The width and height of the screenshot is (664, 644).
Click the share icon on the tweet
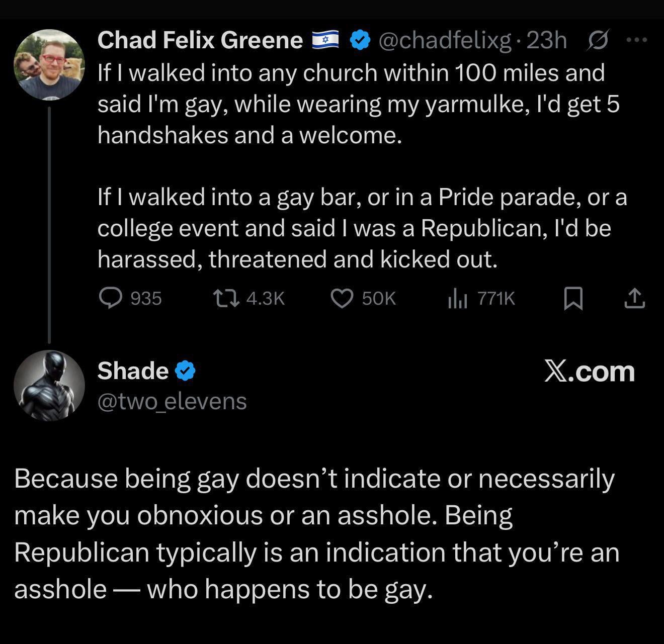click(634, 299)
